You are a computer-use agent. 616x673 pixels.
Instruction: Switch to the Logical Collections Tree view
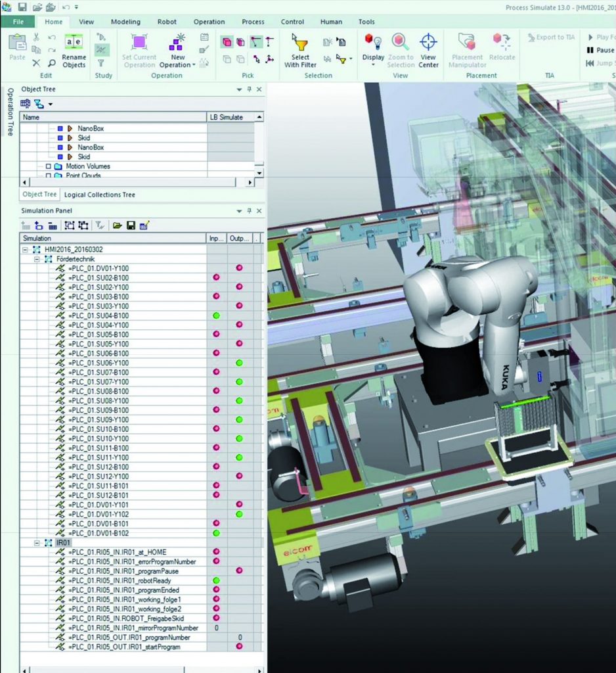(98, 195)
